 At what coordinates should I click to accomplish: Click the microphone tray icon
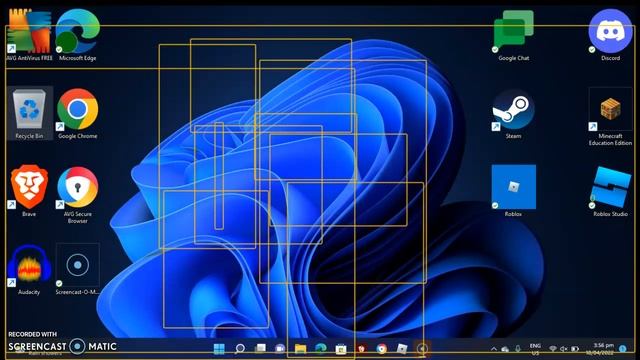click(x=518, y=349)
